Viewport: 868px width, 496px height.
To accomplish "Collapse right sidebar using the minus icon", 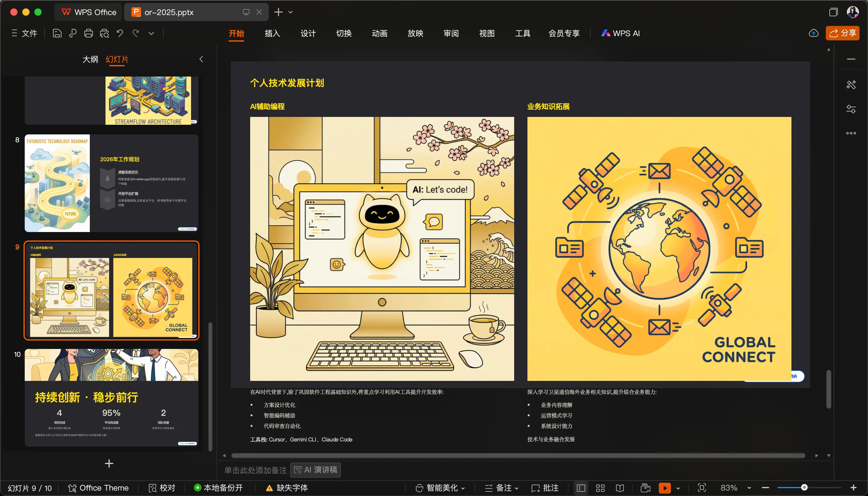I will 851,59.
